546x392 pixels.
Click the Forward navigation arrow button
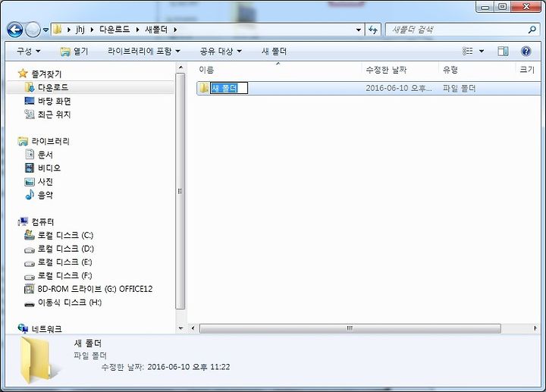[x=33, y=30]
